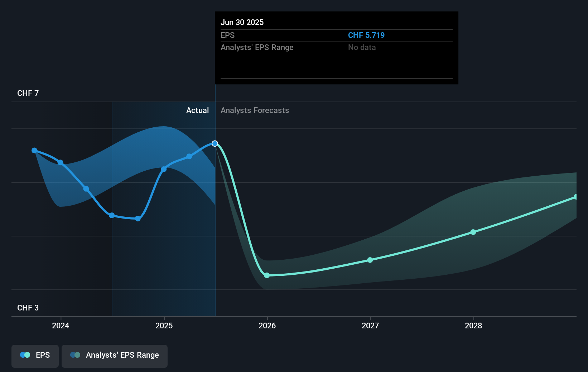Image resolution: width=588 pixels, height=372 pixels.
Task: Select the EPS data point in mid 2024
Action: point(112,215)
